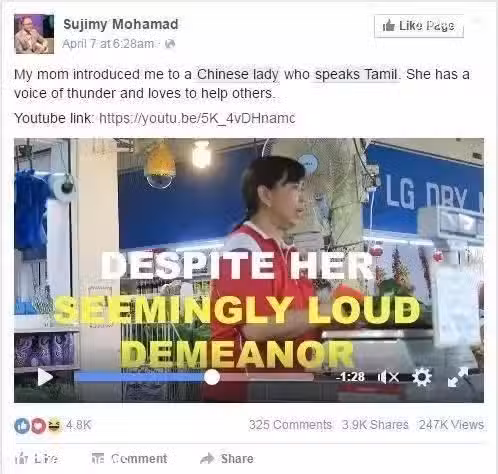Open Sujimy Mohamad profile name link

pos(121,24)
